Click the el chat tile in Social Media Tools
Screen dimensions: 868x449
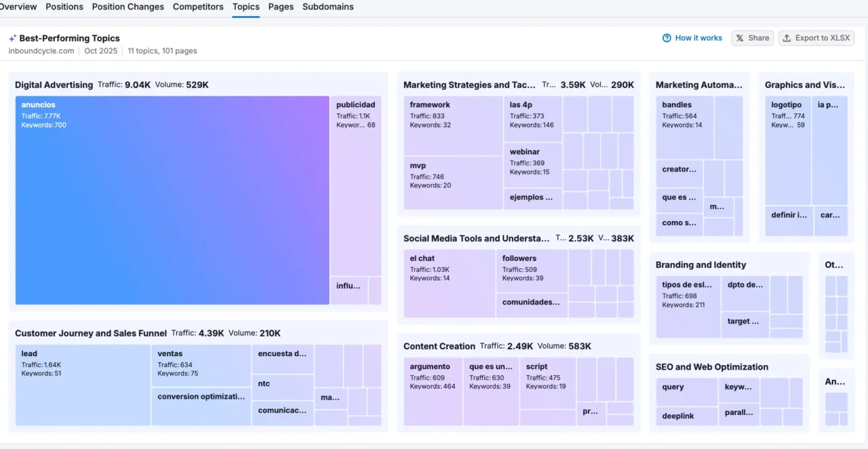[449, 283]
